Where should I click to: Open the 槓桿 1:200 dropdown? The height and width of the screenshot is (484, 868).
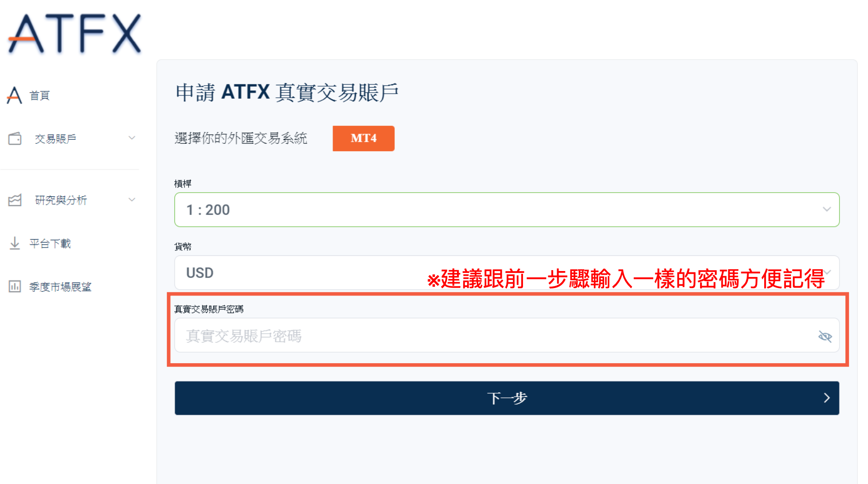tap(507, 210)
